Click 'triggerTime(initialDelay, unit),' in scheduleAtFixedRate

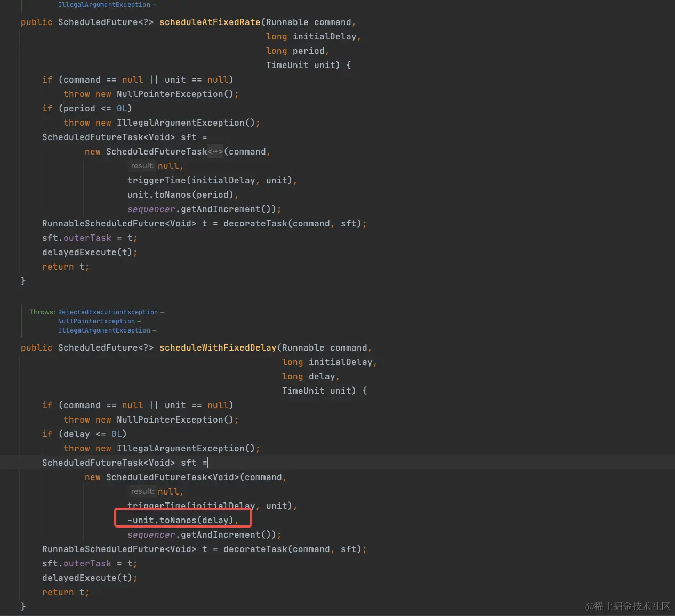coord(212,181)
